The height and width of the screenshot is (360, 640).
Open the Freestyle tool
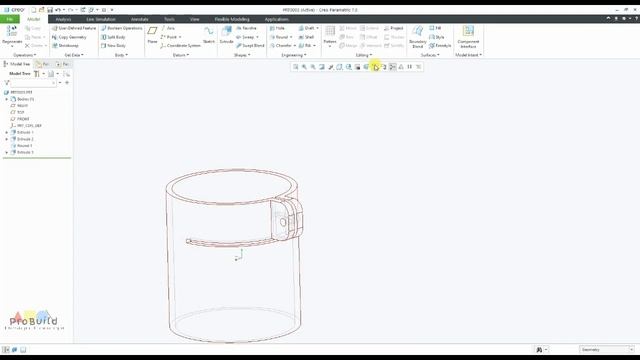click(x=440, y=46)
